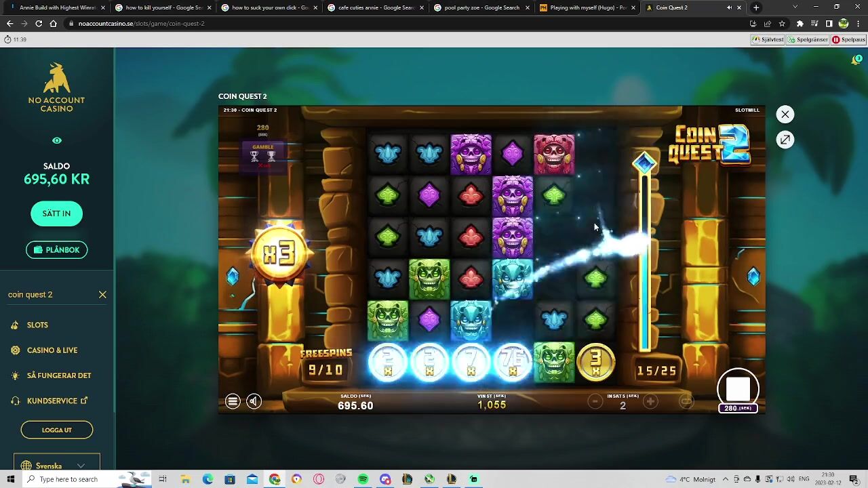Open the Spelgränser limits button
The height and width of the screenshot is (488, 868).
tap(808, 39)
